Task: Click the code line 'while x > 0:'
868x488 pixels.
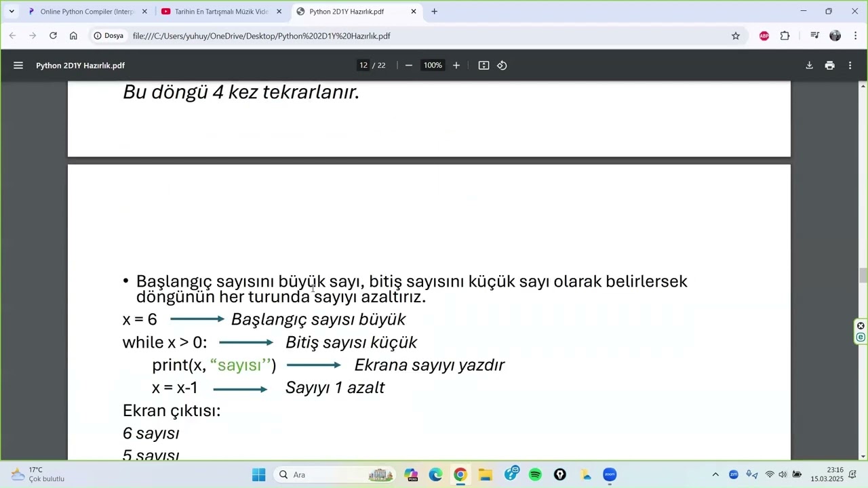Action: click(x=165, y=342)
